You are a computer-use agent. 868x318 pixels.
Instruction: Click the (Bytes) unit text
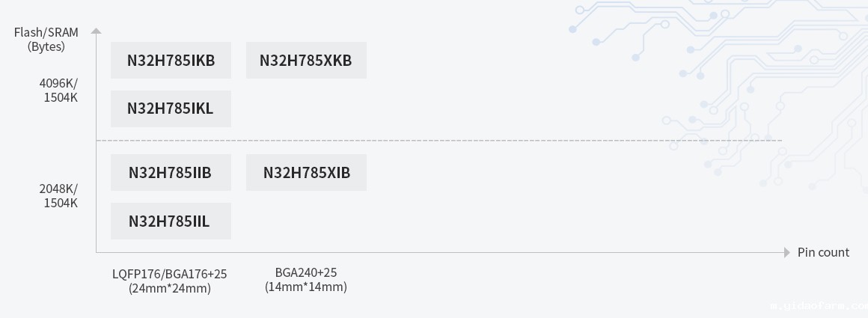[46, 46]
